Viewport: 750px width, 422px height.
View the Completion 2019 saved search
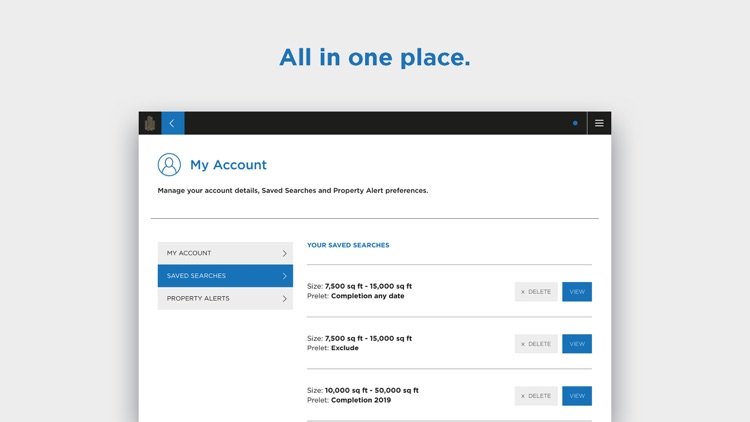pos(577,396)
